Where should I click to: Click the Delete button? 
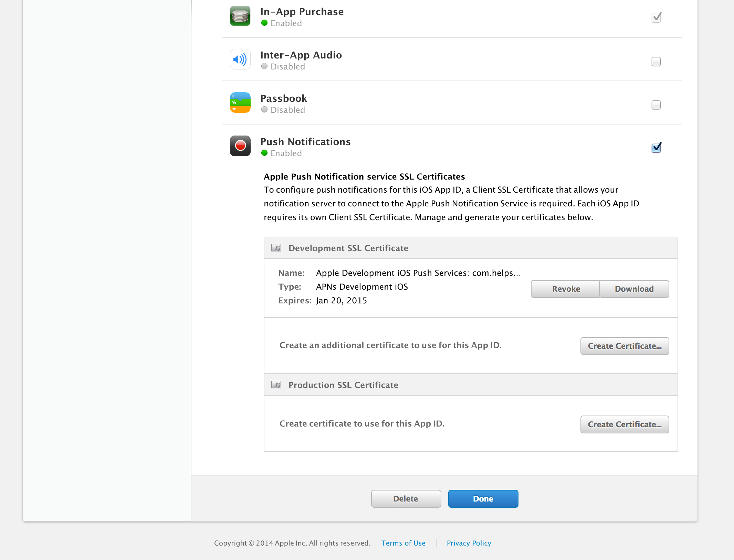pos(406,499)
